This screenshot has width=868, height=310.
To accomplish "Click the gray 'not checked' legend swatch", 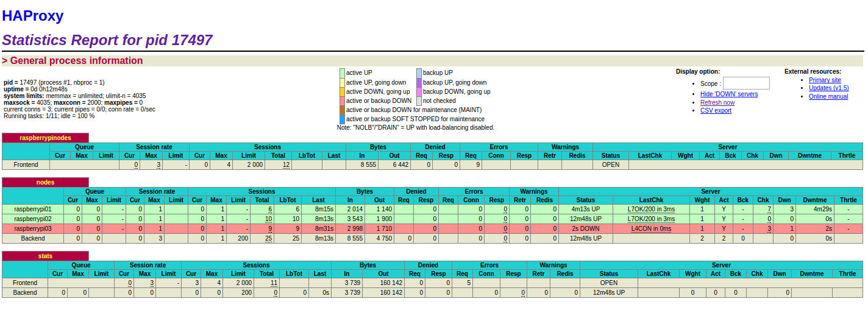I will click(419, 100).
